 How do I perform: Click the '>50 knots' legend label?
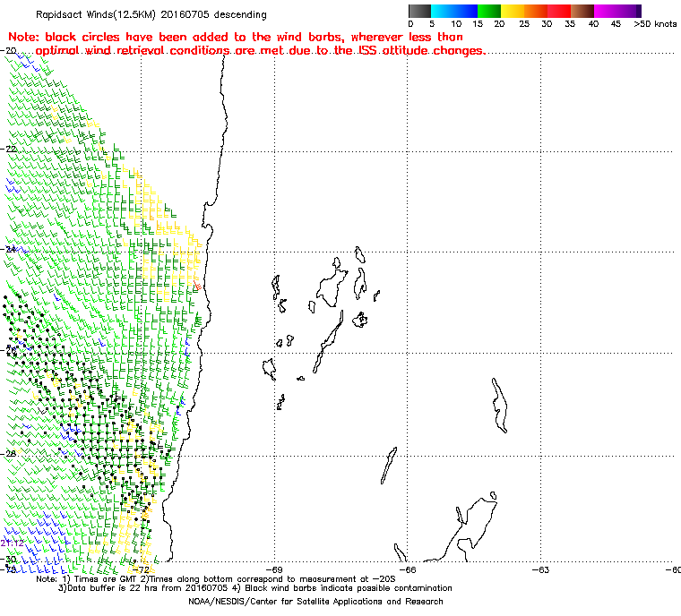click(655, 24)
